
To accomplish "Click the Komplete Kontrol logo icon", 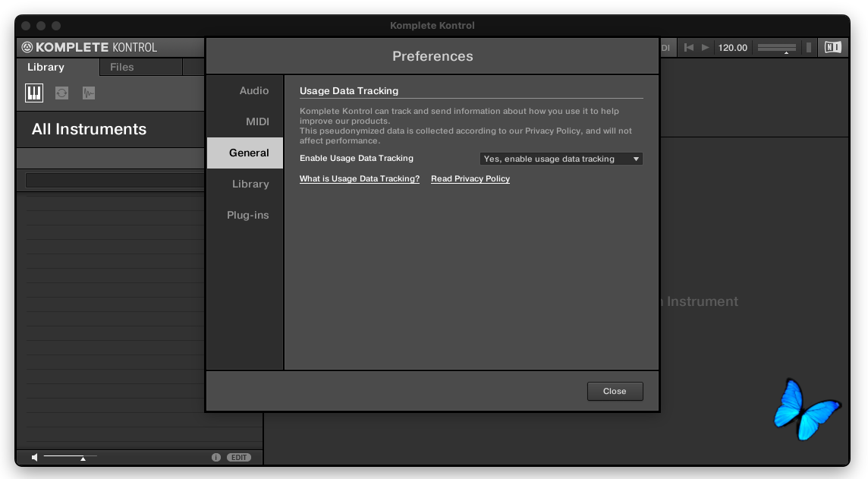I will 27,47.
